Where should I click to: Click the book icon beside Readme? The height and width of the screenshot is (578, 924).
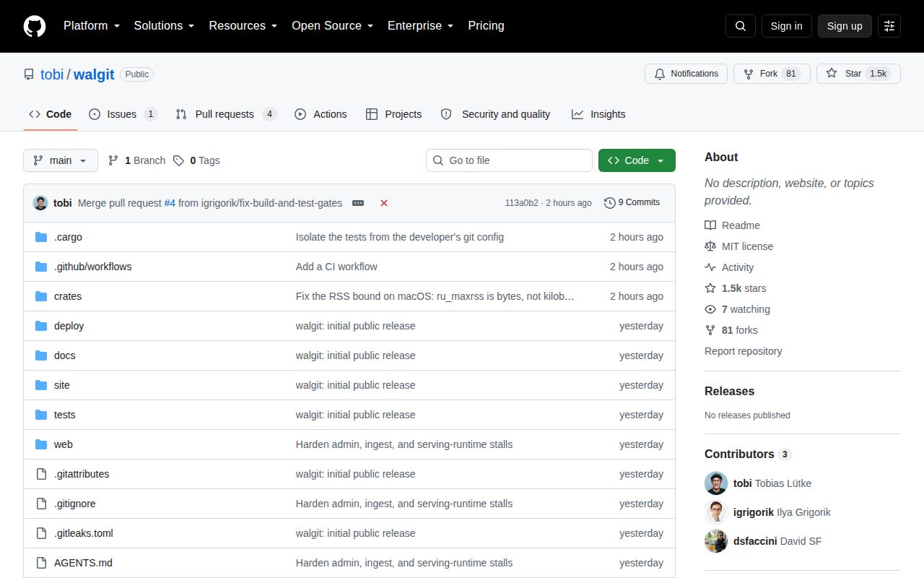click(x=710, y=225)
